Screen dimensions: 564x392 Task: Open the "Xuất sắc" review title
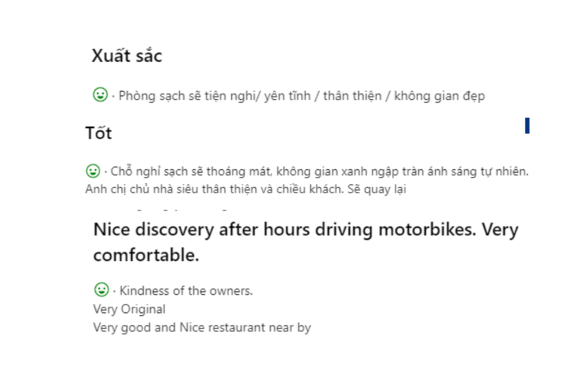(127, 56)
